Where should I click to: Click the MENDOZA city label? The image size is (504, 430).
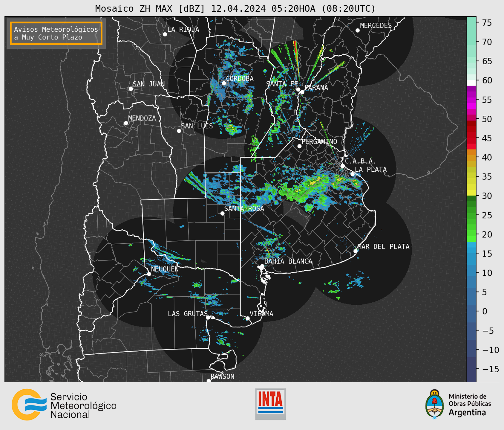point(142,118)
